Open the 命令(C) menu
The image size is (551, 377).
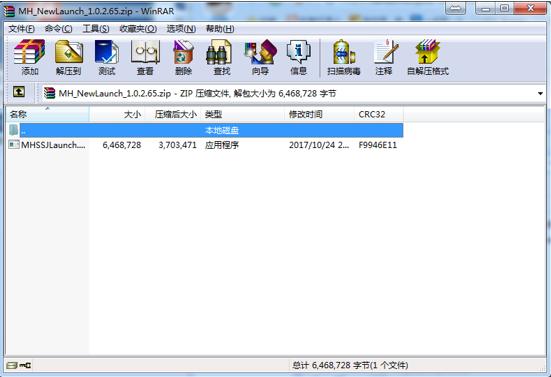coord(58,29)
